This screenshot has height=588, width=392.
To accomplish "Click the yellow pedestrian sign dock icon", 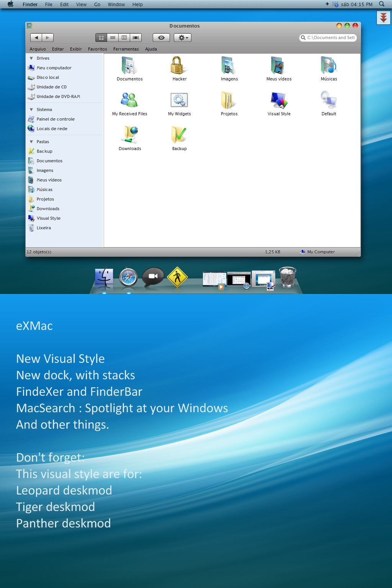I will [177, 277].
